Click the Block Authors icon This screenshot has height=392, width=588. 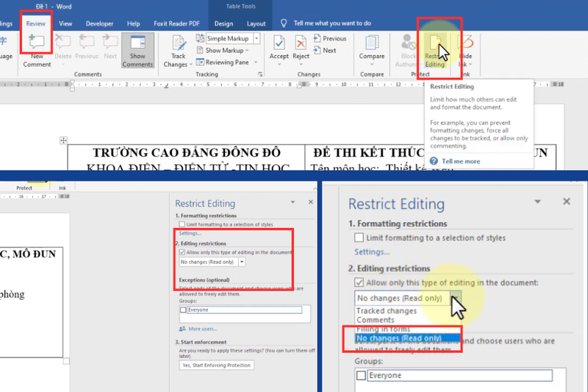[x=408, y=42]
